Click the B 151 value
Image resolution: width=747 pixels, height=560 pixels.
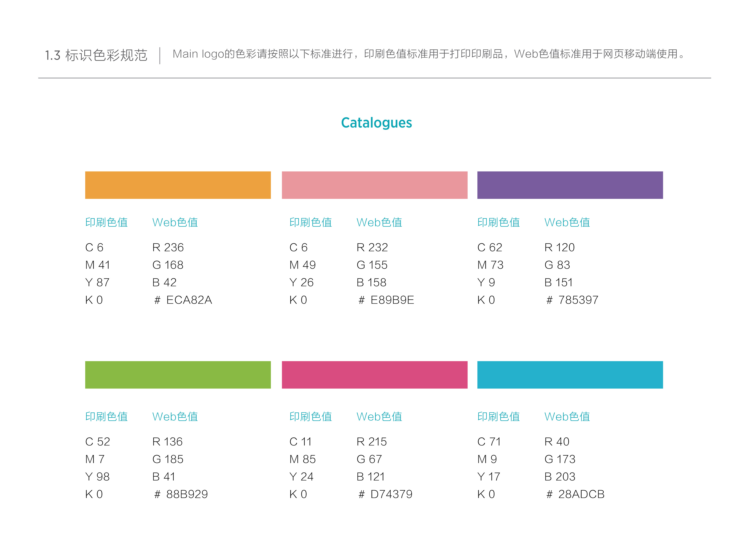pyautogui.click(x=558, y=283)
